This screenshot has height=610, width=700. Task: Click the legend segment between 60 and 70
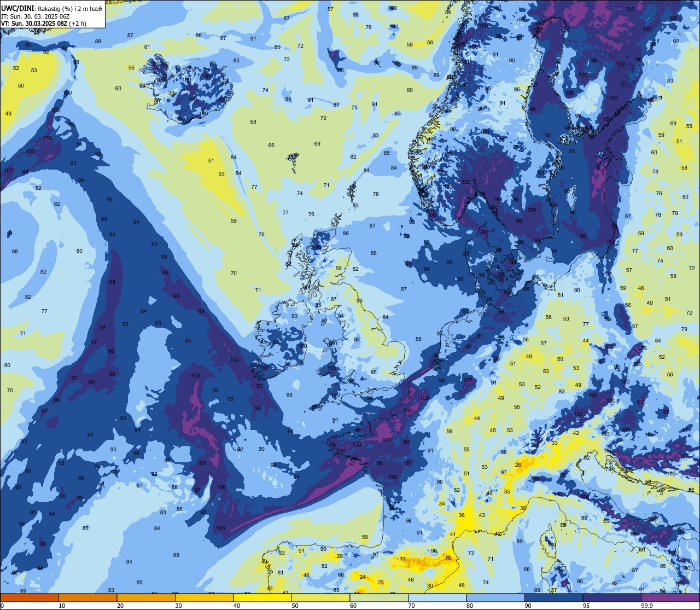(379, 597)
